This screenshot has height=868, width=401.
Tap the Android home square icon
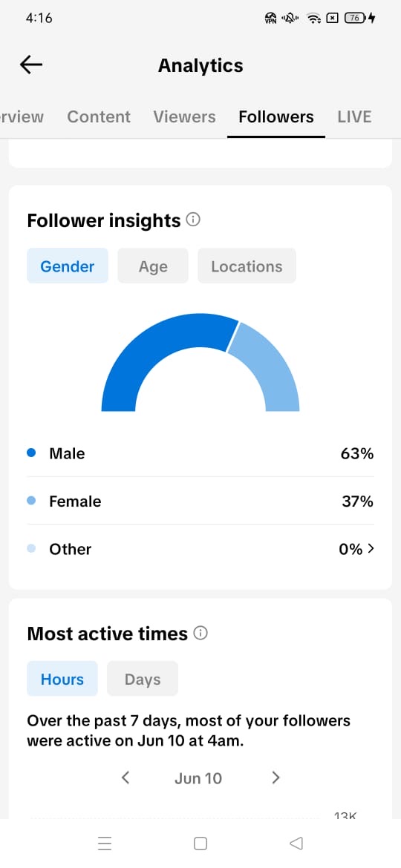(x=200, y=843)
